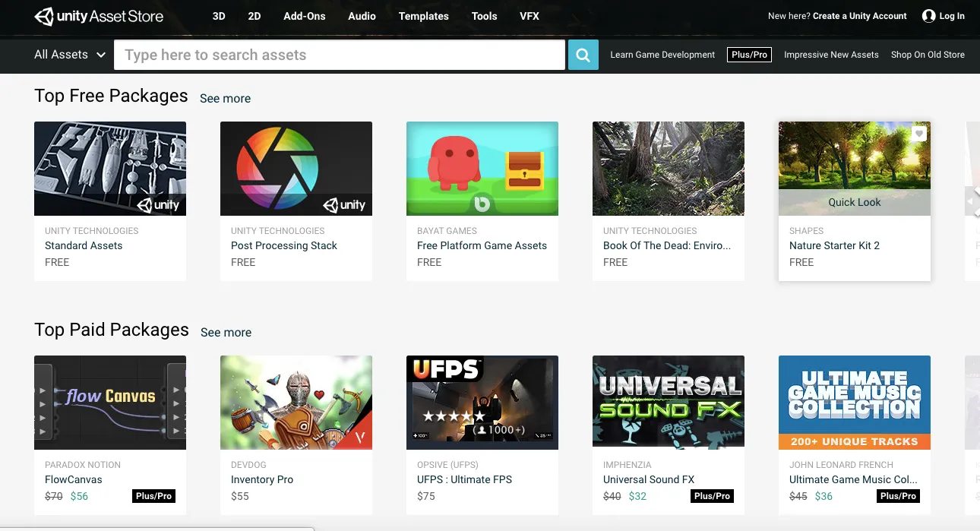This screenshot has height=531, width=980.
Task: Open the VFX menu
Action: [530, 16]
